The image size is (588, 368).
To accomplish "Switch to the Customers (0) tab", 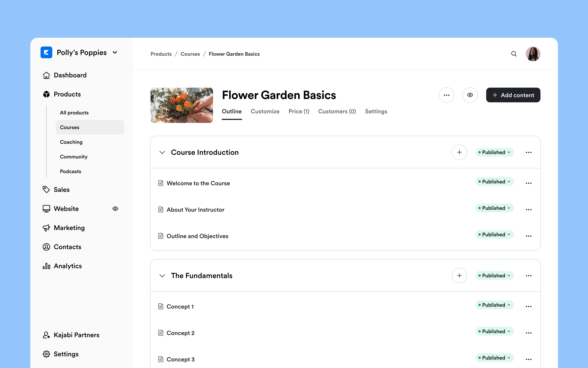I will click(x=337, y=111).
